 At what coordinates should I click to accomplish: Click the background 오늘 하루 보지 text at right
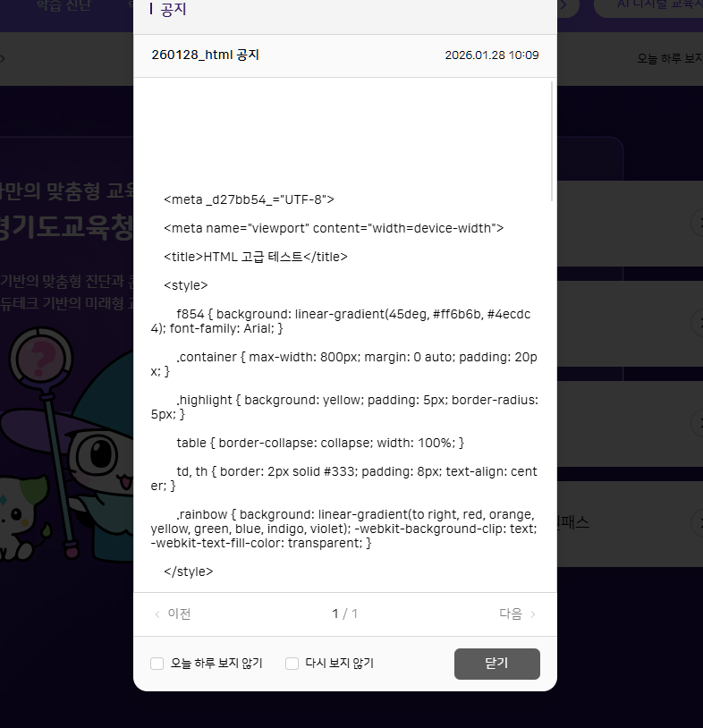click(669, 59)
